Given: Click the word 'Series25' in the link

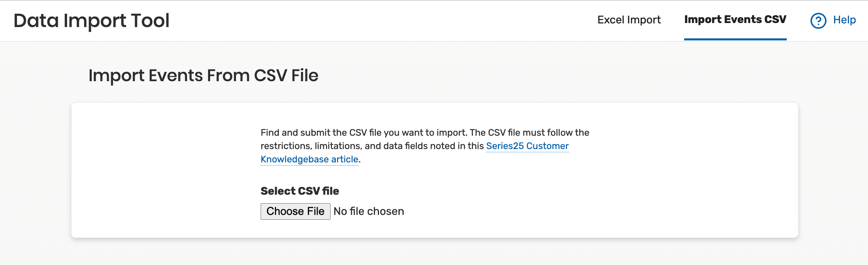Looking at the screenshot, I should pyautogui.click(x=505, y=146).
